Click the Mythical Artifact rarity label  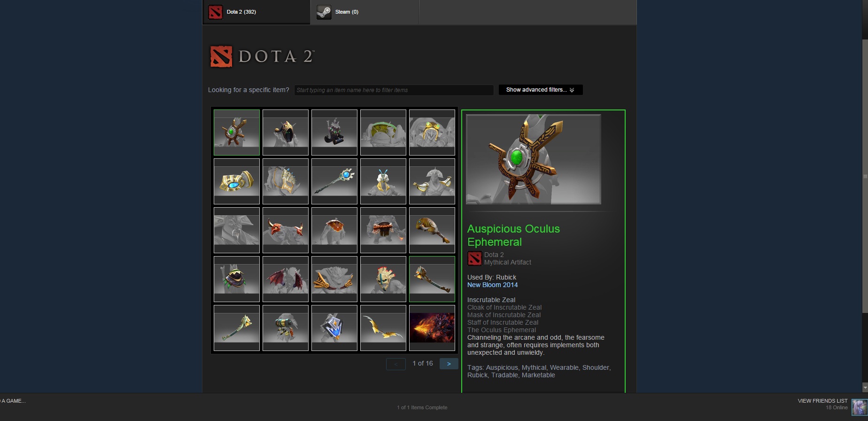(x=508, y=262)
